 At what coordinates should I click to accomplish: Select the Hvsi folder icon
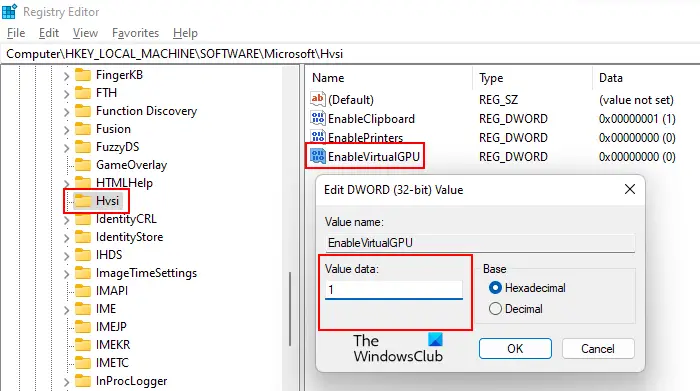[x=83, y=200]
